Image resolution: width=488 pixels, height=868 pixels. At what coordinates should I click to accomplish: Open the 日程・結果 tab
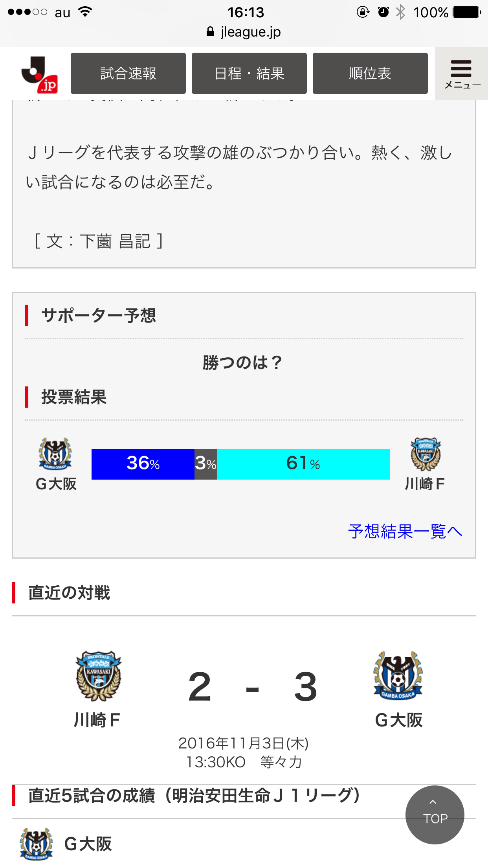click(x=249, y=74)
